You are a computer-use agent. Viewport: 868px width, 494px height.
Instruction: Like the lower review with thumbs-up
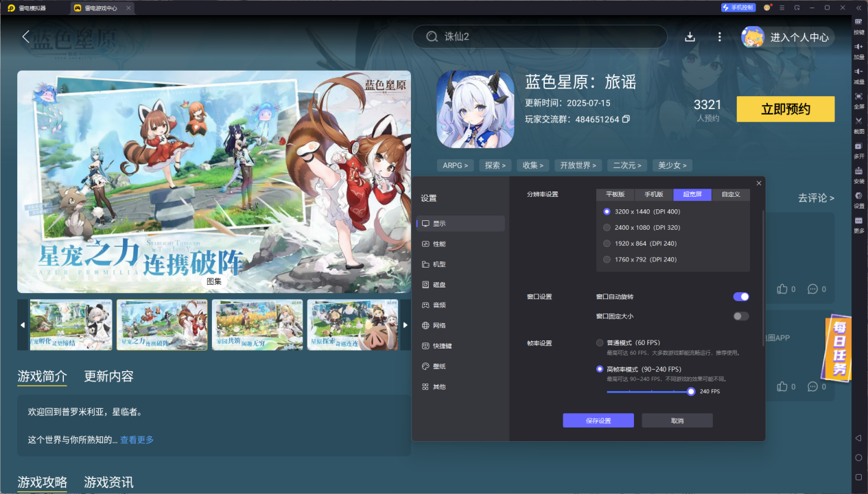pos(782,386)
